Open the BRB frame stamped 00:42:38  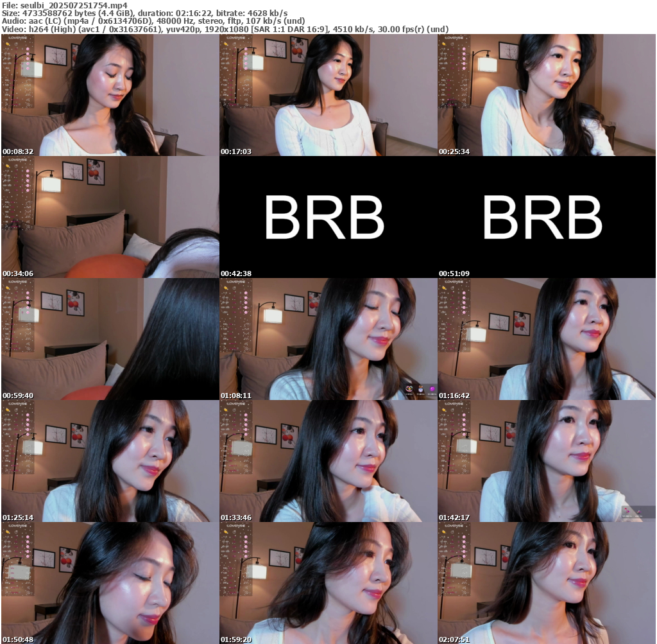point(328,217)
